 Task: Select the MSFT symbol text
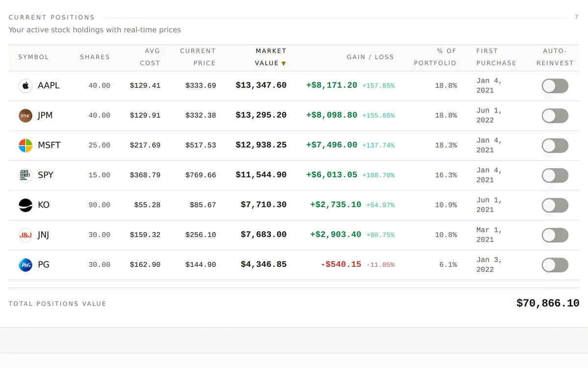(49, 145)
